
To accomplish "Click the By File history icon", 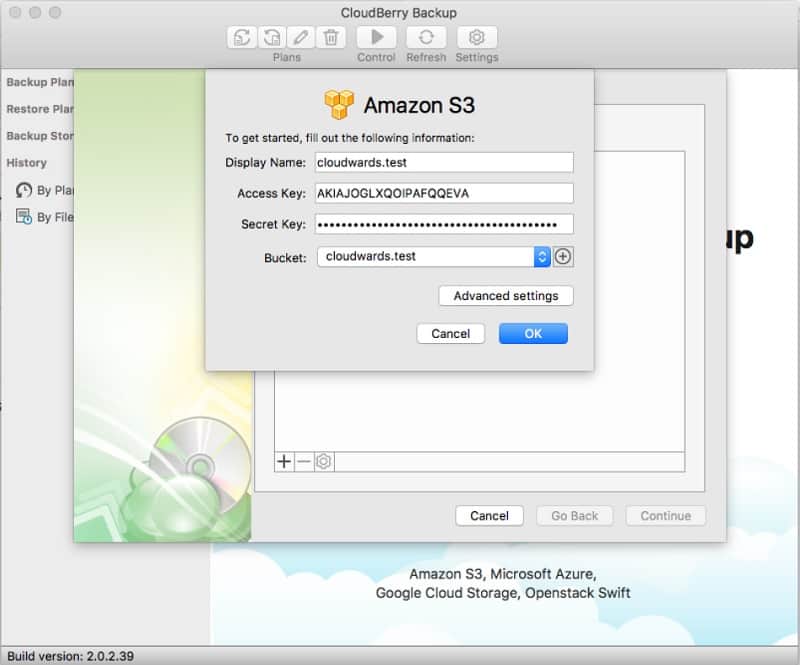I will tap(23, 216).
